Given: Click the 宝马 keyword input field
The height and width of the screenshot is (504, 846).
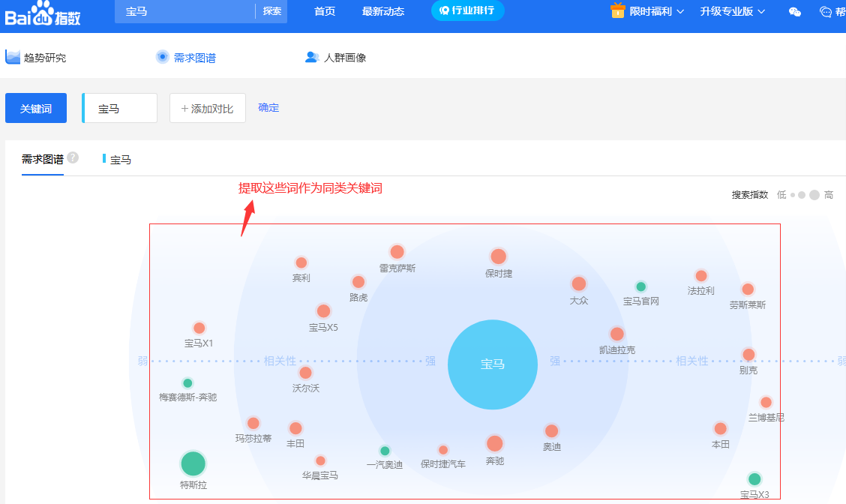Looking at the screenshot, I should click(120, 108).
